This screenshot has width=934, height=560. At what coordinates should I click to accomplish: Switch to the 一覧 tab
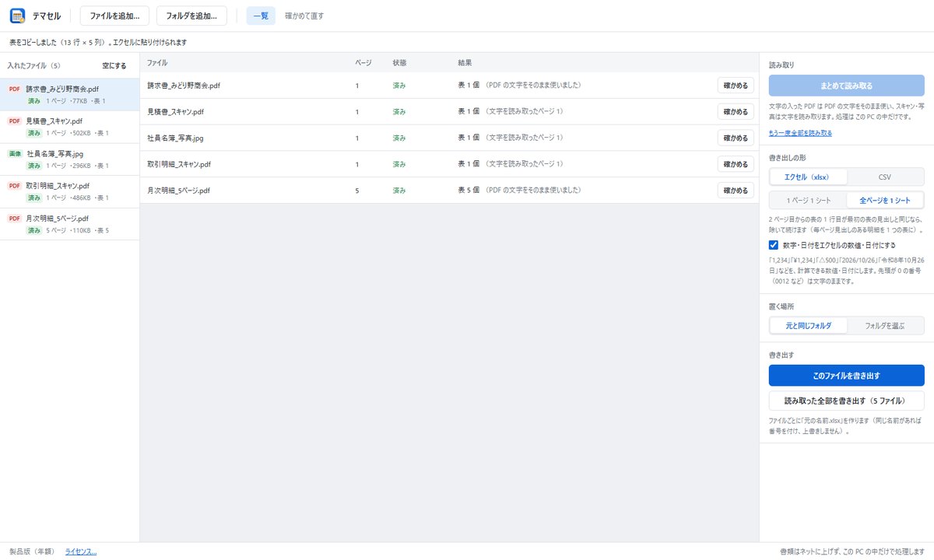261,16
